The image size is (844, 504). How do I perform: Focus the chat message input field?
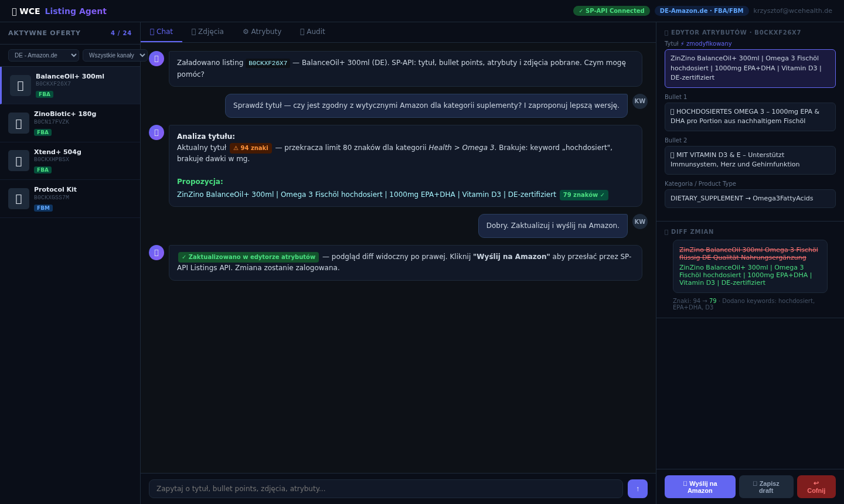pos(386,489)
